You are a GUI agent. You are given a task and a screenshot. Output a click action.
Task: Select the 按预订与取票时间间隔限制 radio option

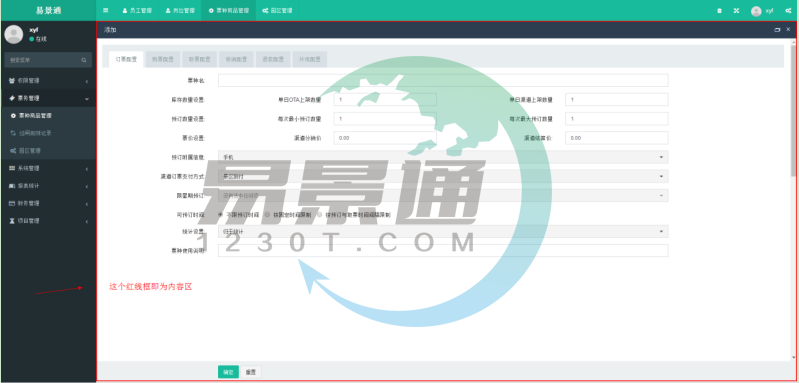pyautogui.click(x=320, y=215)
